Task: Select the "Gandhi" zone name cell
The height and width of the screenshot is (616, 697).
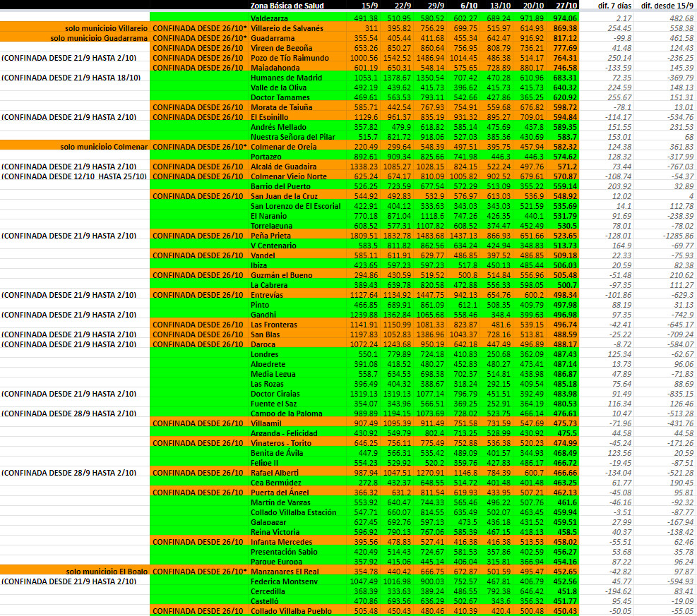Action: (x=263, y=315)
